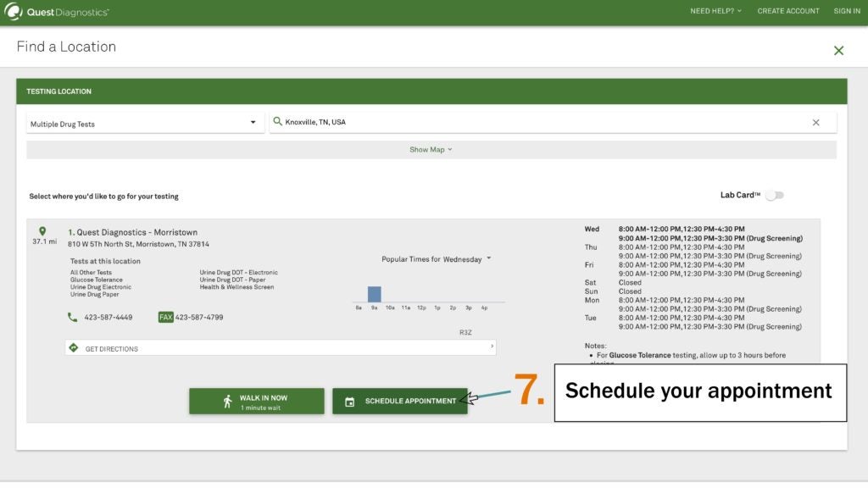
Task: Open the Multiple Drug Tests dropdown
Action: pos(145,123)
